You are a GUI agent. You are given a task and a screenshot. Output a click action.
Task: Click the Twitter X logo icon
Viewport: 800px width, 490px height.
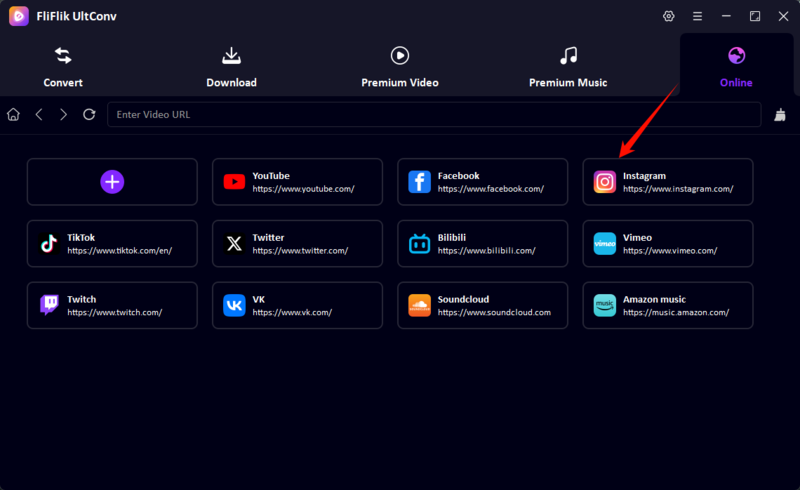(234, 243)
